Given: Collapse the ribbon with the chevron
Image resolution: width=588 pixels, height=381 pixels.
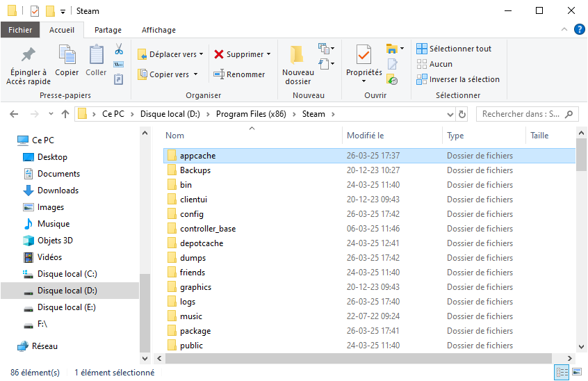Looking at the screenshot, I should pos(564,30).
